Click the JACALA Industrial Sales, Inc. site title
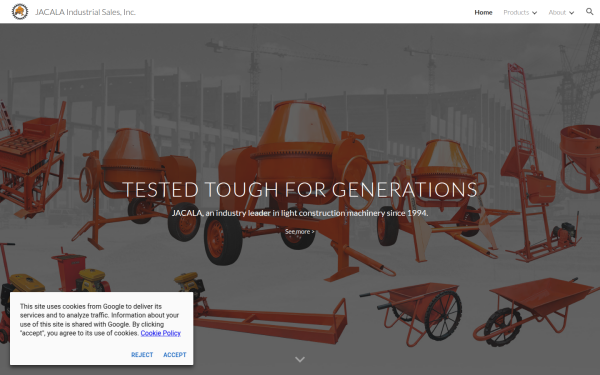The width and height of the screenshot is (600, 375). click(x=85, y=12)
